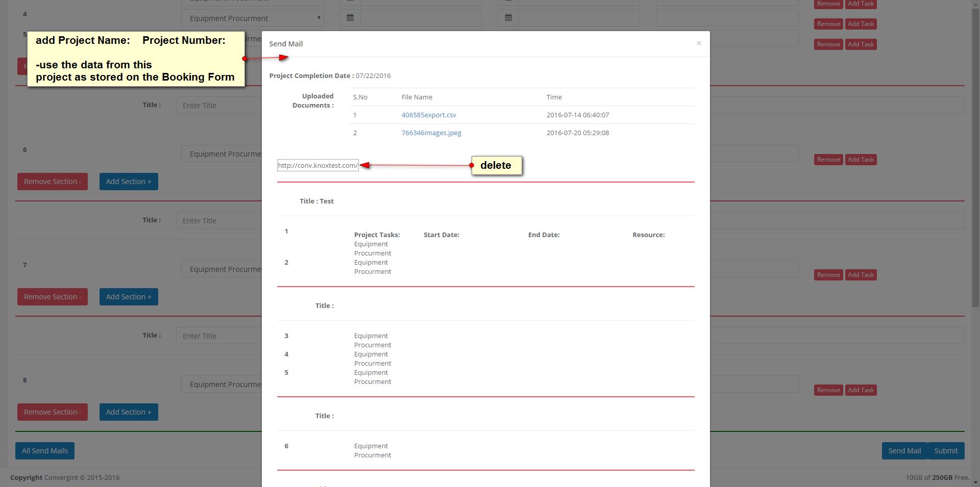Click Remove in task row 4

pyautogui.click(x=828, y=24)
